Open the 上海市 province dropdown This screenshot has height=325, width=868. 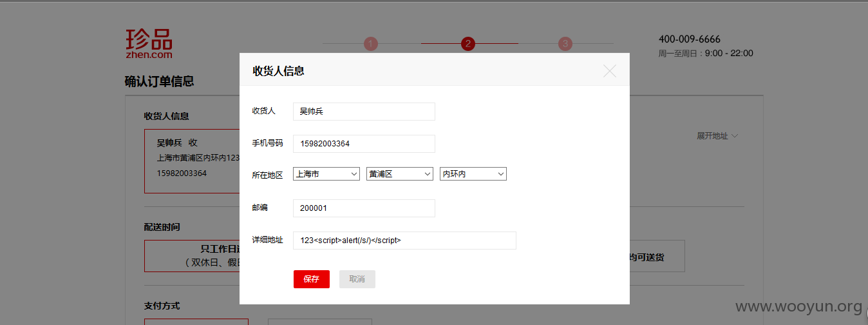(x=326, y=174)
